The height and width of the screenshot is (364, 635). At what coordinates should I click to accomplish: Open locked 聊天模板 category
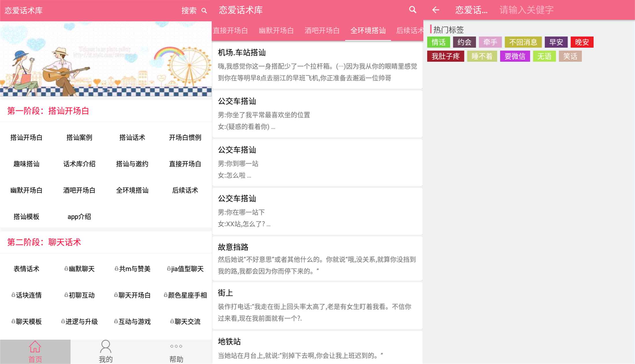pyautogui.click(x=27, y=321)
